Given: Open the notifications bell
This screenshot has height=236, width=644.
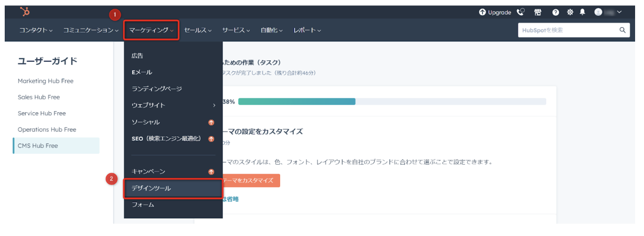Looking at the screenshot, I should pyautogui.click(x=582, y=12).
